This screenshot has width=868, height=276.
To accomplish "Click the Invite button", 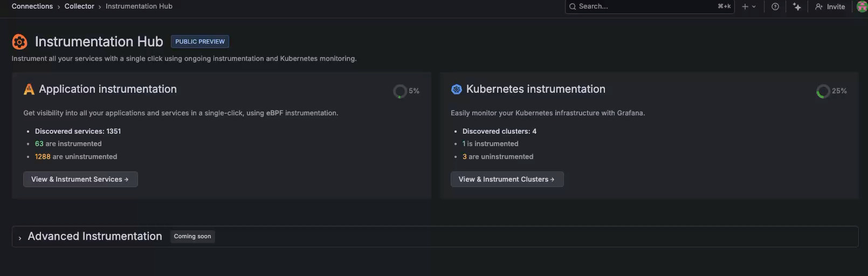I will point(830,6).
